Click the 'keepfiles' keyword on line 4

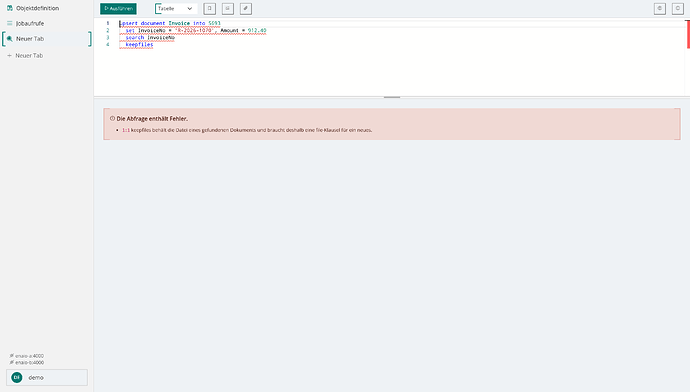point(139,44)
